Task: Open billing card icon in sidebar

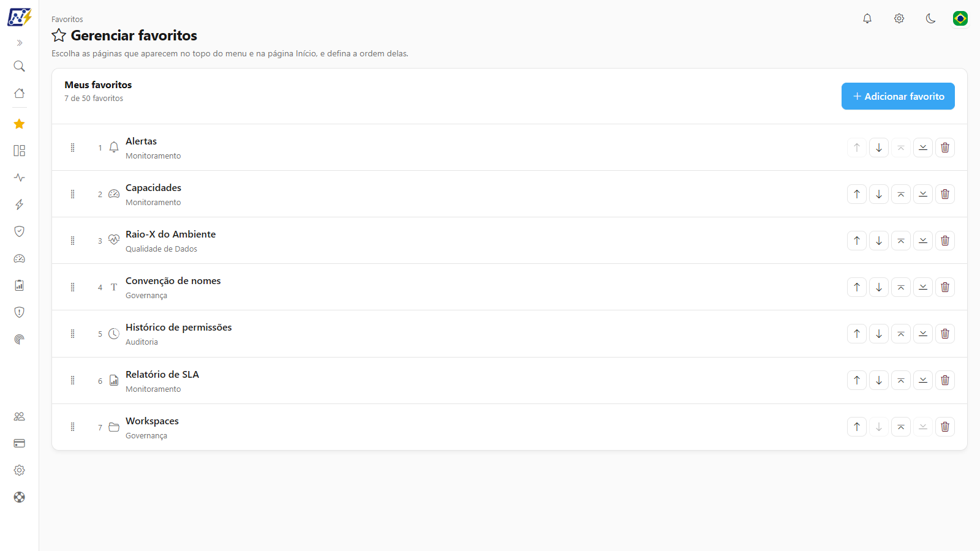Action: (20, 443)
